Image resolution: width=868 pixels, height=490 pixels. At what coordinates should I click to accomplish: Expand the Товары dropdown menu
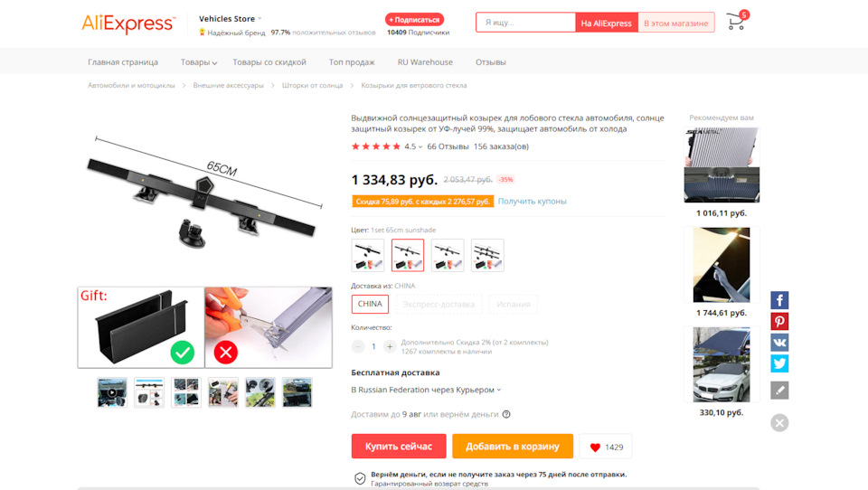(199, 62)
